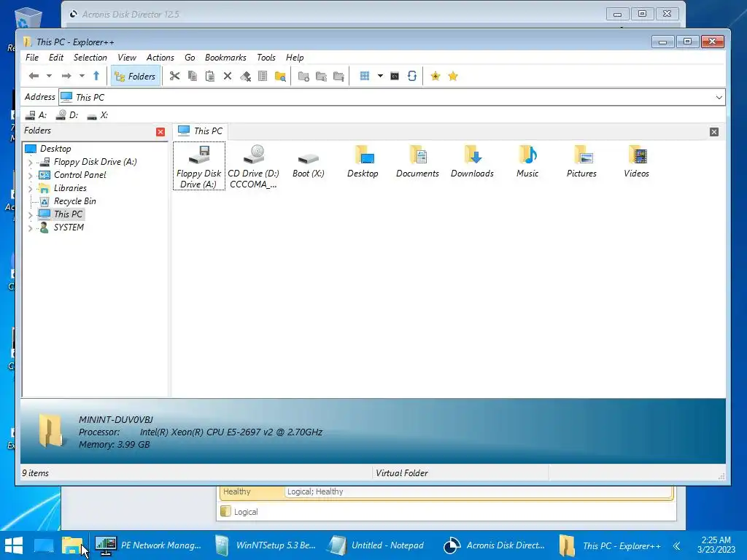This screenshot has width=747, height=560.
Task: Bookmark this tab using the plus-star icon
Action: pyautogui.click(x=435, y=76)
